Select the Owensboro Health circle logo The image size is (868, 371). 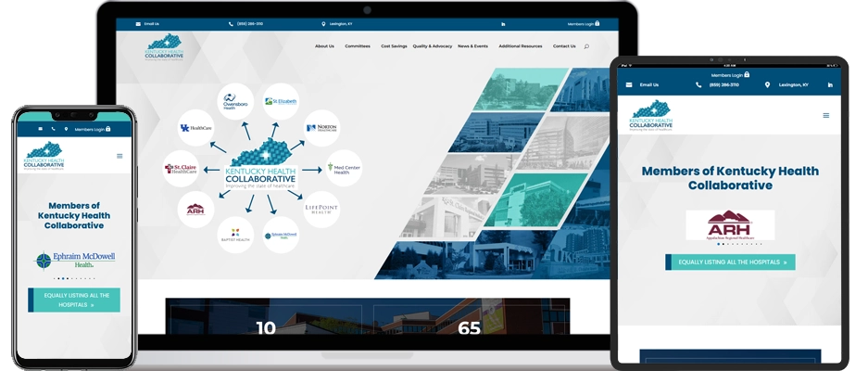tap(235, 101)
